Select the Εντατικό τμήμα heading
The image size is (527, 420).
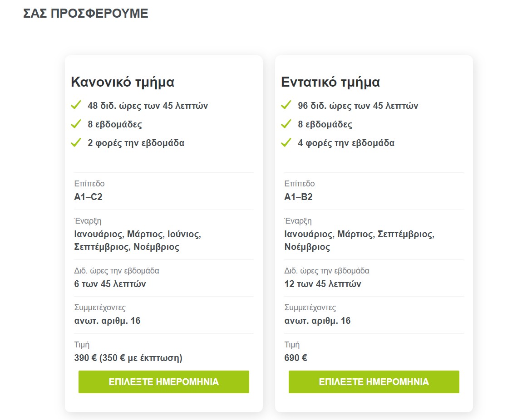[x=330, y=82]
